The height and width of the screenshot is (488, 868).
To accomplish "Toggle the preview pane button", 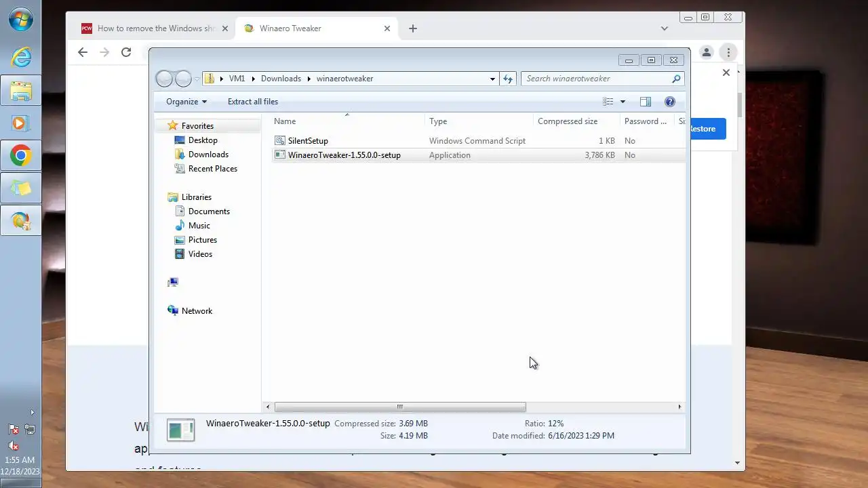I will pyautogui.click(x=646, y=102).
